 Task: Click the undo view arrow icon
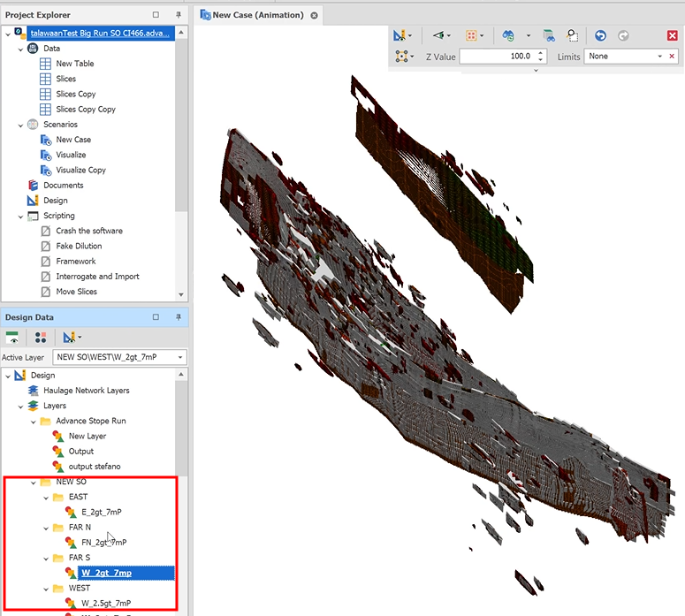click(x=600, y=36)
